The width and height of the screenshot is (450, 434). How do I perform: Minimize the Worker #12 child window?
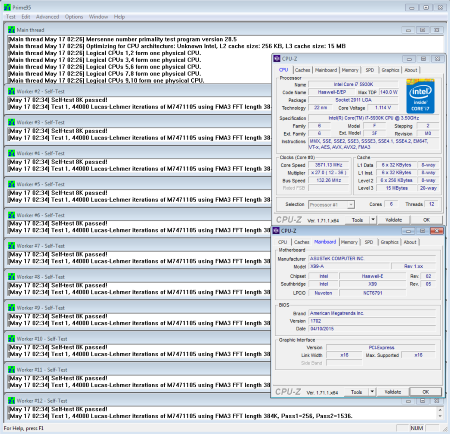(408, 401)
